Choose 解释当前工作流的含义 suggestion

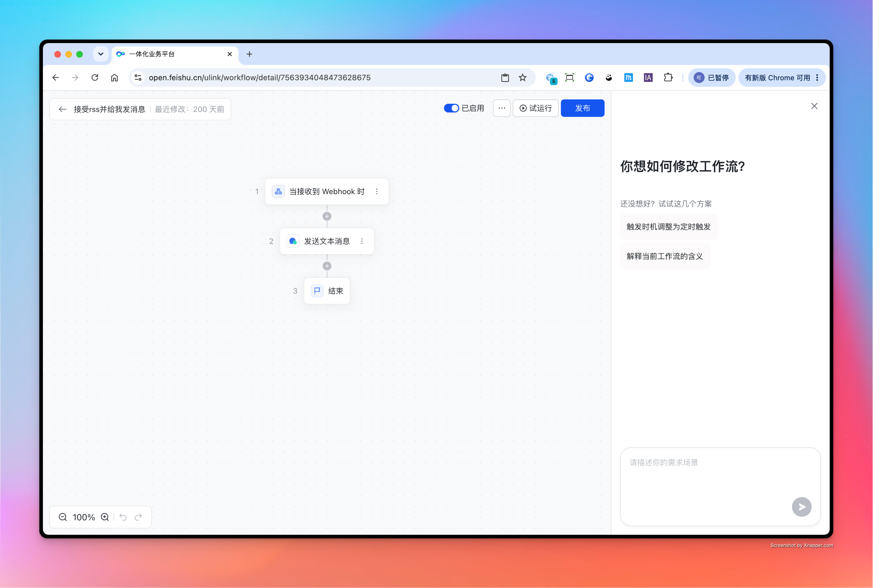point(664,256)
